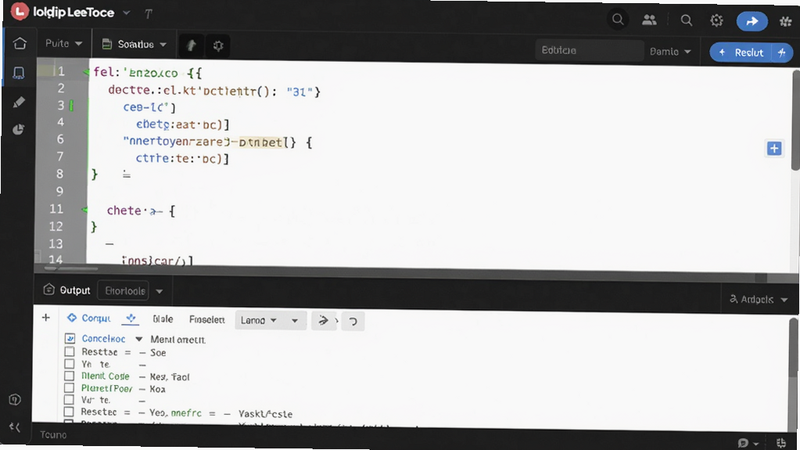Click the underlined blue debug icon tab

[x=131, y=319]
